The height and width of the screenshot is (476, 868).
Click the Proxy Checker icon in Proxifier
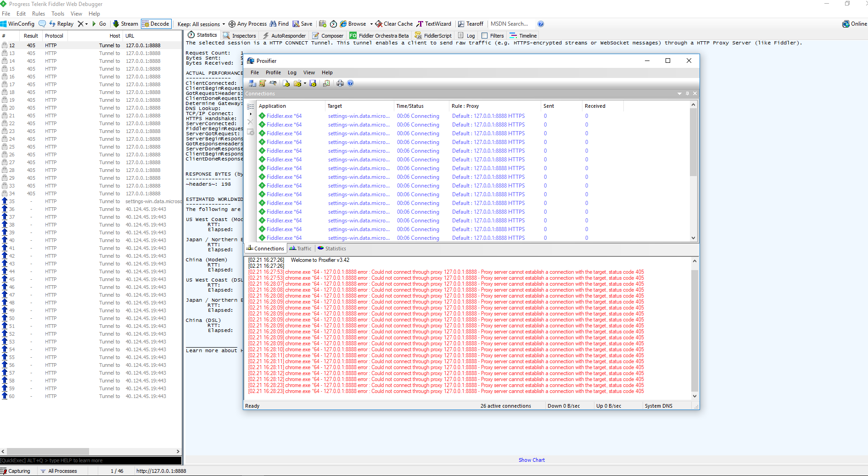[326, 83]
